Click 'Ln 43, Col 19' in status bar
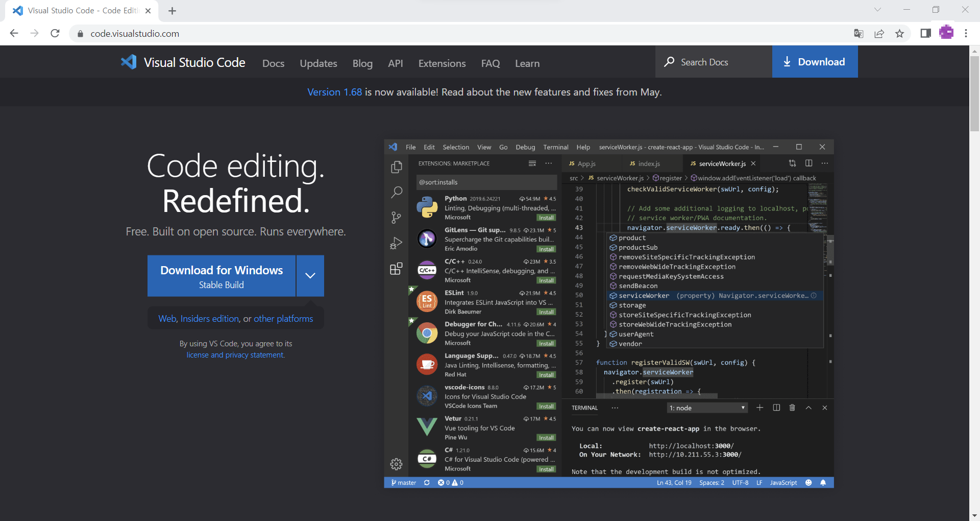 pos(674,483)
